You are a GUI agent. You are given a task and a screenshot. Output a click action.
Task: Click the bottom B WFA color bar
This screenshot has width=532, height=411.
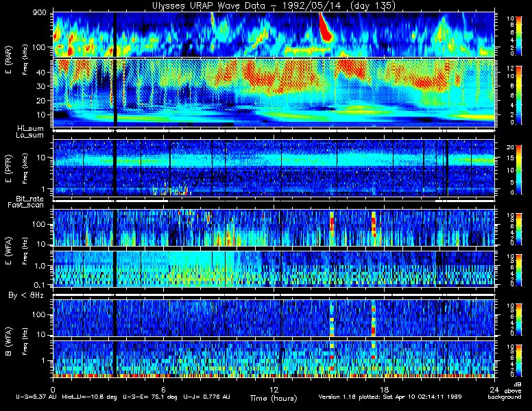(x=519, y=360)
